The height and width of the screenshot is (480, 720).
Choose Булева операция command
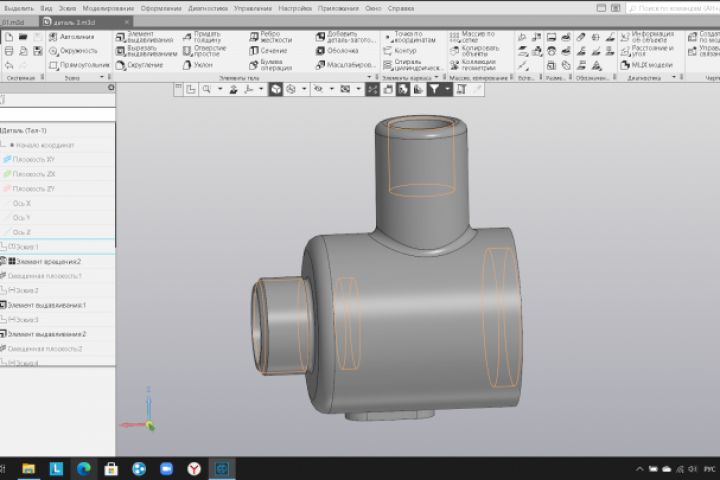pos(270,65)
